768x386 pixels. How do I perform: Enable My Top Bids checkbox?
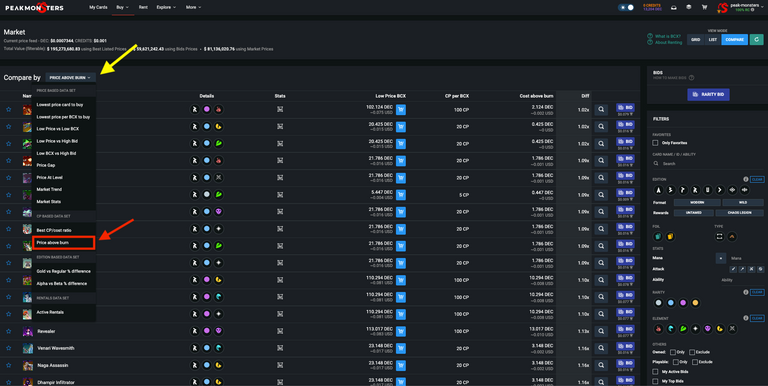click(x=655, y=381)
